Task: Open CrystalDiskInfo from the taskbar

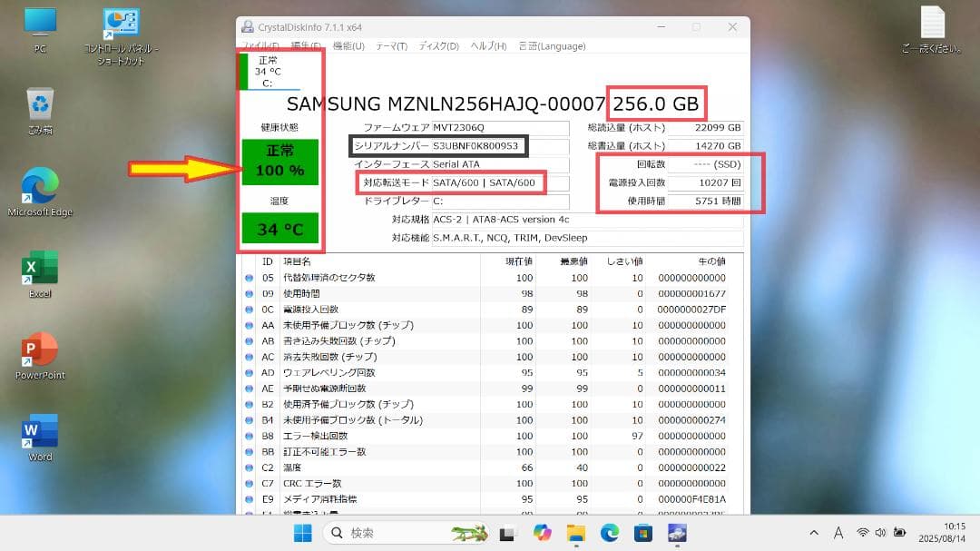Action: click(x=676, y=533)
